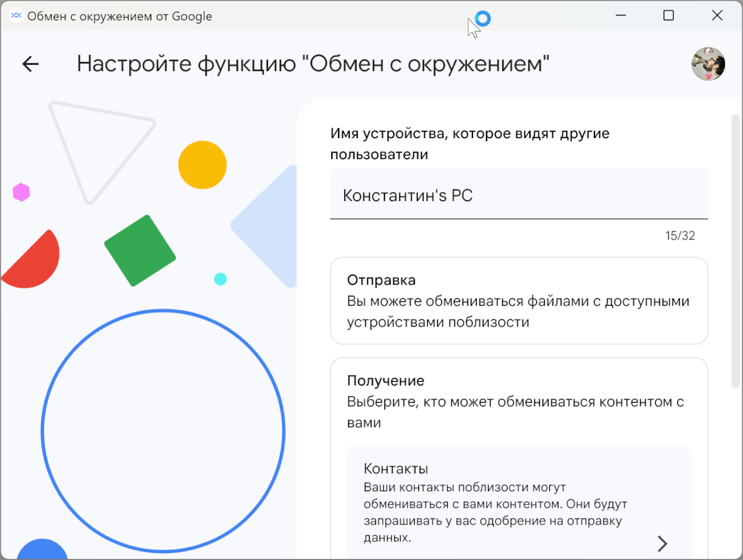Close the Nearby Share window
The height and width of the screenshot is (560, 743).
click(717, 15)
